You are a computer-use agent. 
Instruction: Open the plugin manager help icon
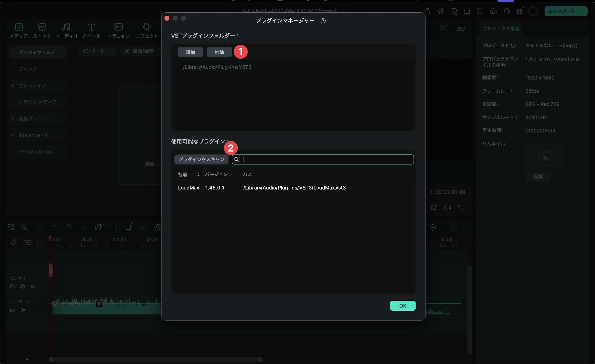(323, 20)
